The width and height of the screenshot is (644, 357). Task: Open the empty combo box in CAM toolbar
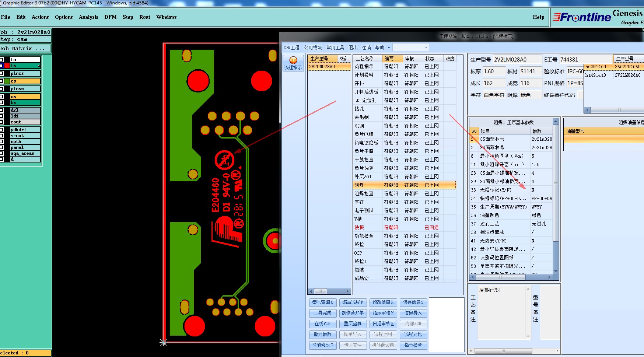click(x=410, y=48)
